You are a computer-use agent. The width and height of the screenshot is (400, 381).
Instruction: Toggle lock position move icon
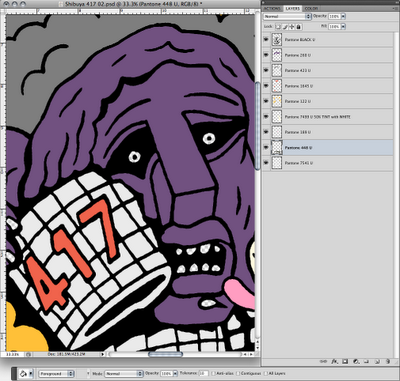[292, 27]
